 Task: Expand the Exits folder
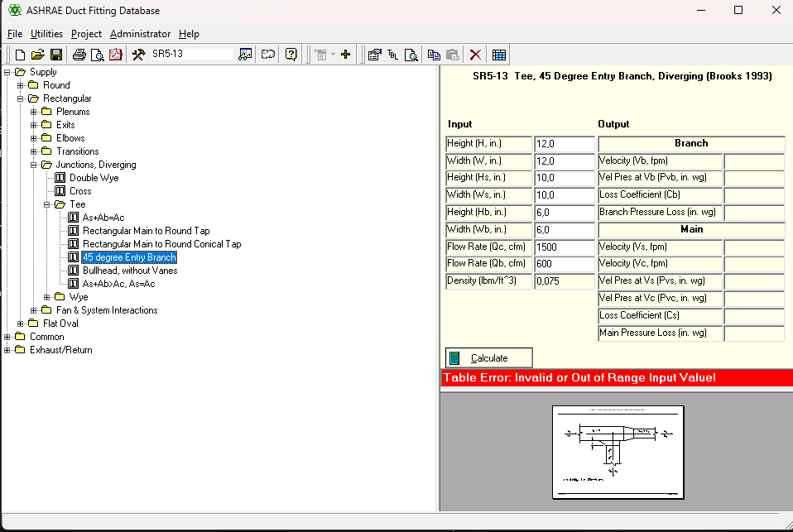[33, 125]
